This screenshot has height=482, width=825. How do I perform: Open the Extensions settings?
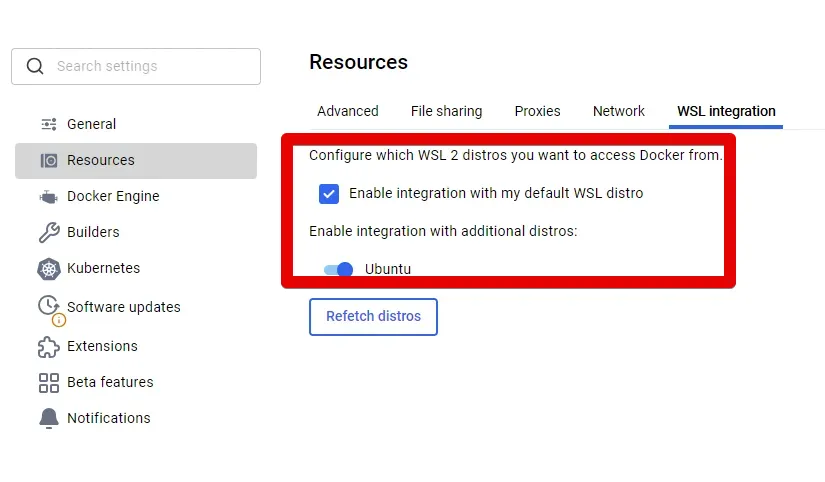pos(102,346)
